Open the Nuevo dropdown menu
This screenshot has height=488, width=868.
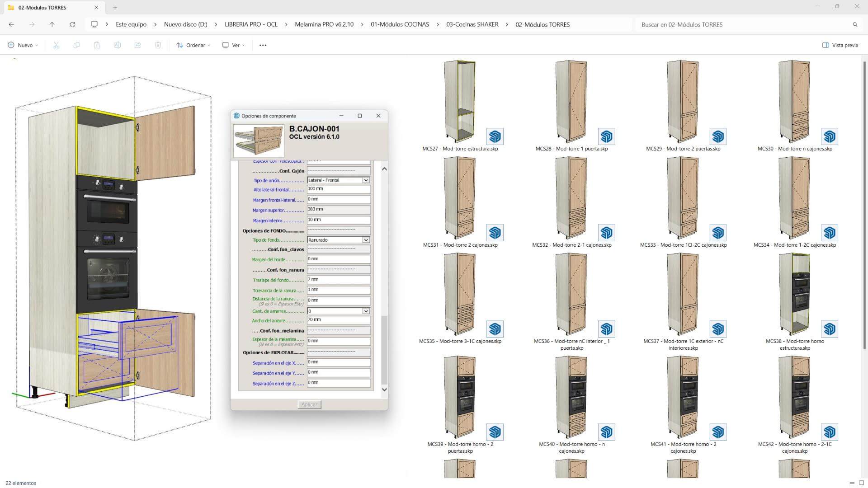coord(23,45)
